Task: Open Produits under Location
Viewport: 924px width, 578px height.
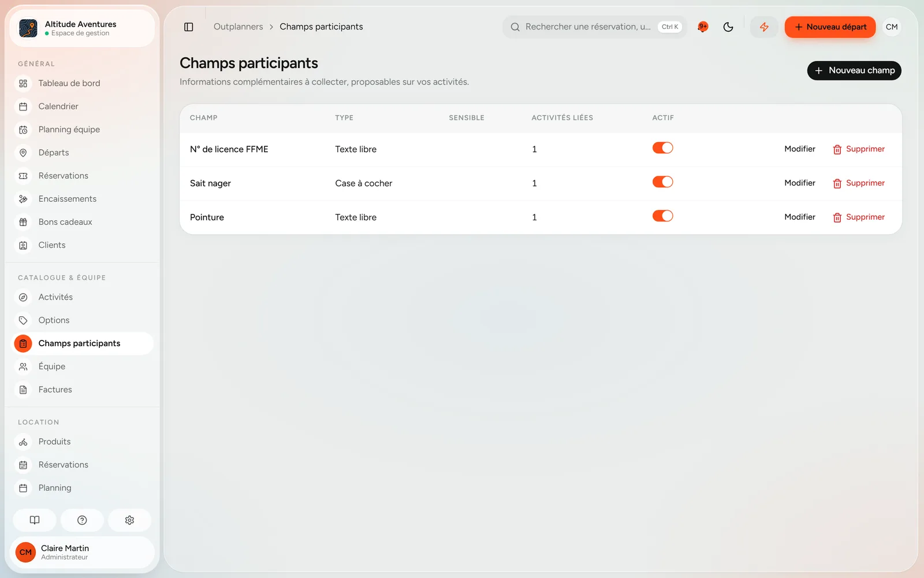Action: tap(83, 442)
